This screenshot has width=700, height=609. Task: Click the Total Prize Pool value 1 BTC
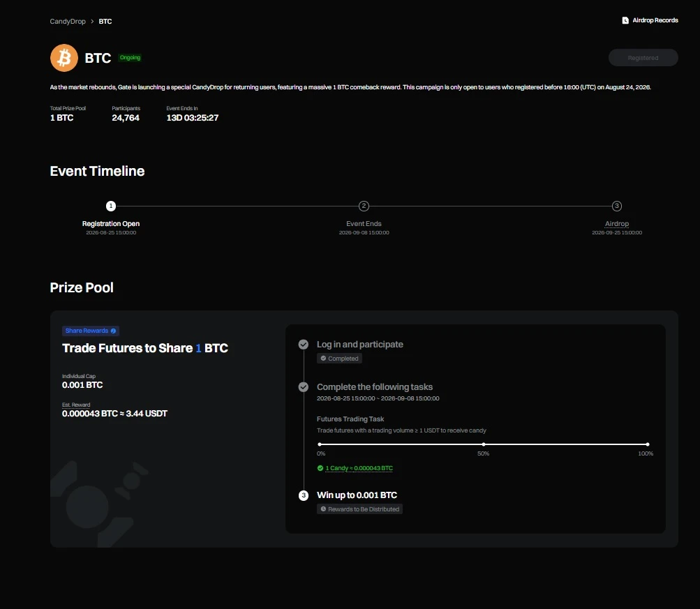pyautogui.click(x=61, y=118)
